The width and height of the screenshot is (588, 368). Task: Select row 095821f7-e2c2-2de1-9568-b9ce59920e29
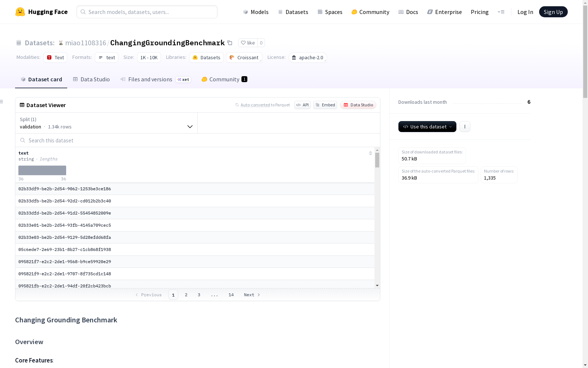point(195,262)
